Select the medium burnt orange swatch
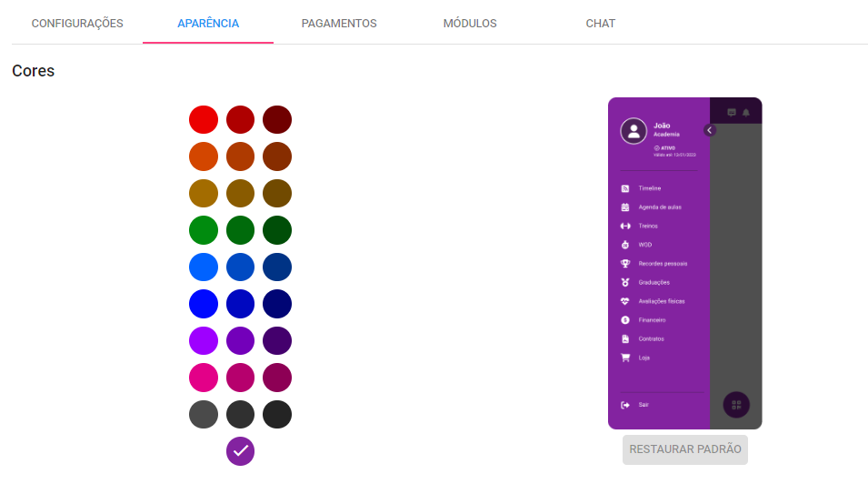The image size is (868, 484). (x=240, y=156)
